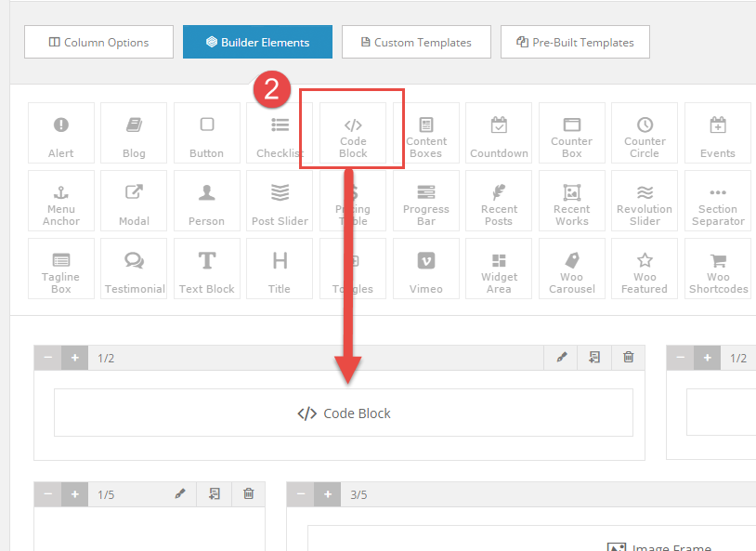Add the Progress Bar element
This screenshot has width=756, height=551.
(x=426, y=201)
